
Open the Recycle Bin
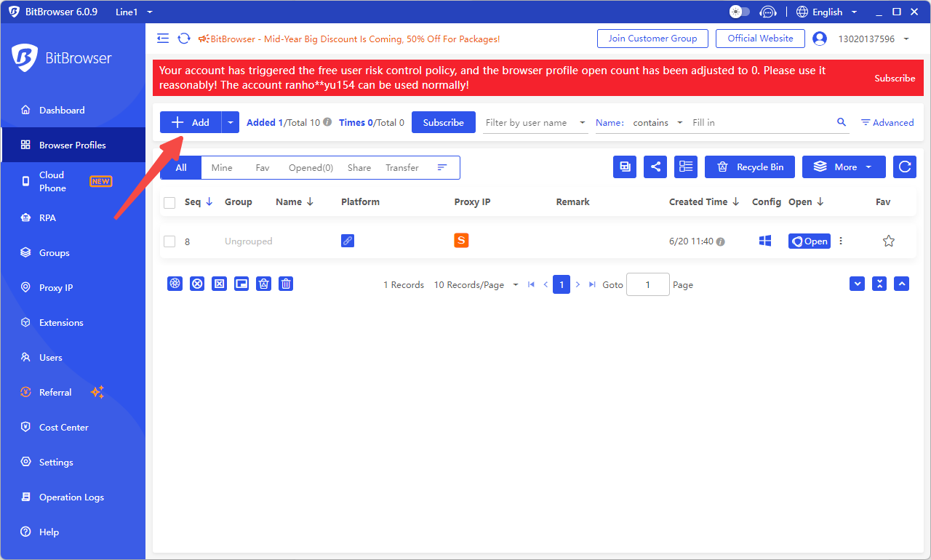[x=750, y=167]
